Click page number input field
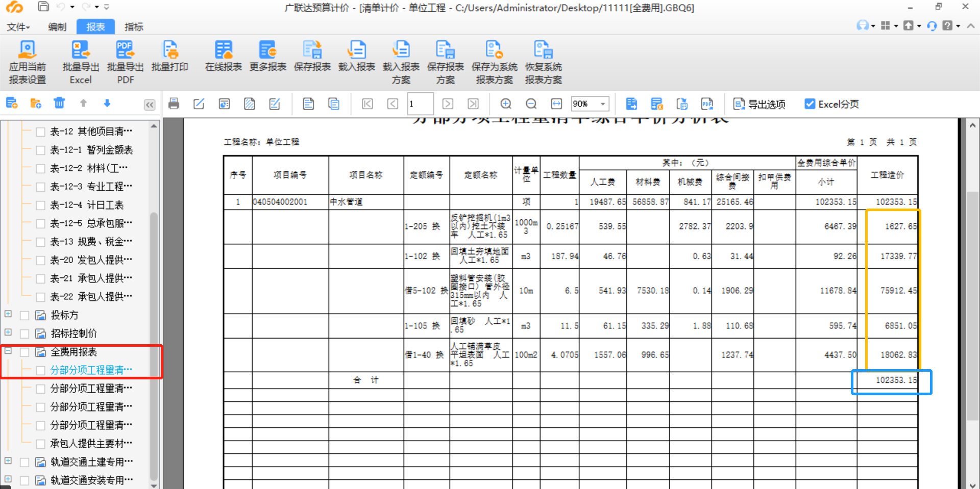 [421, 104]
